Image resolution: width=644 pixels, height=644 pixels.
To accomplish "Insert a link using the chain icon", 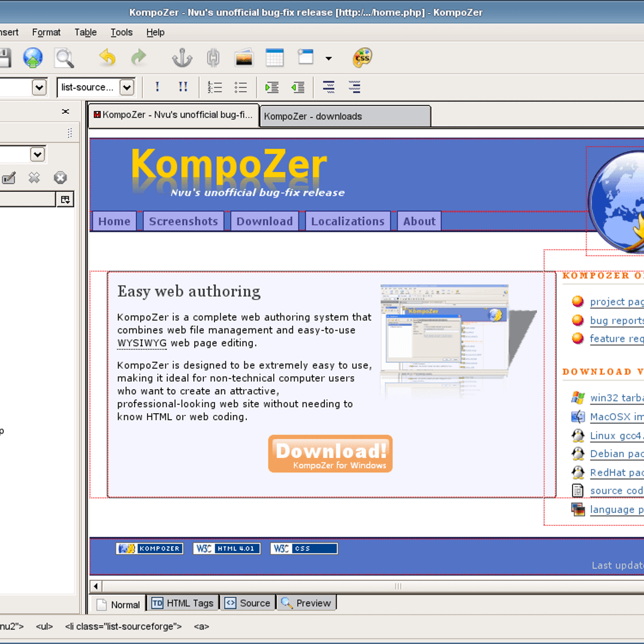I will click(x=213, y=57).
